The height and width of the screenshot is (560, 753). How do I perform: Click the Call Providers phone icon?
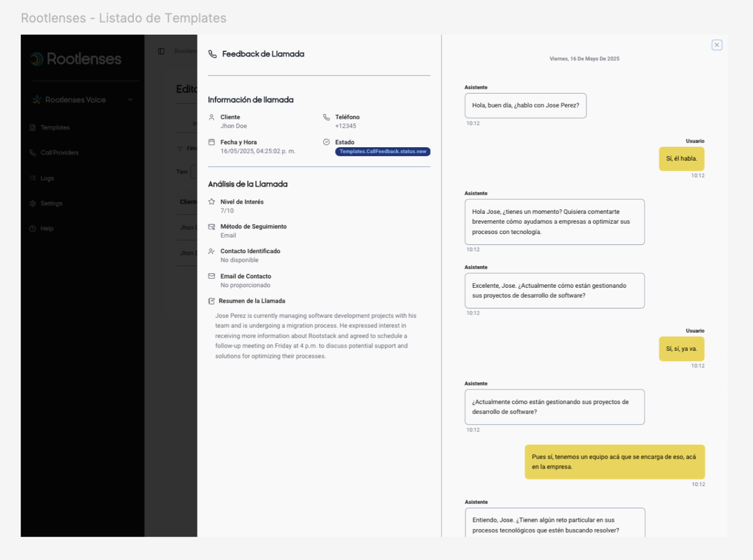(x=33, y=153)
